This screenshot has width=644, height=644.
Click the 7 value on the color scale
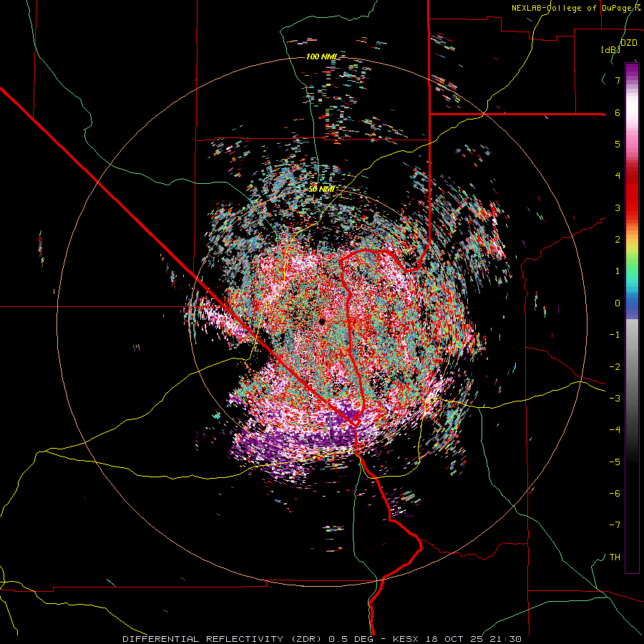click(x=618, y=80)
